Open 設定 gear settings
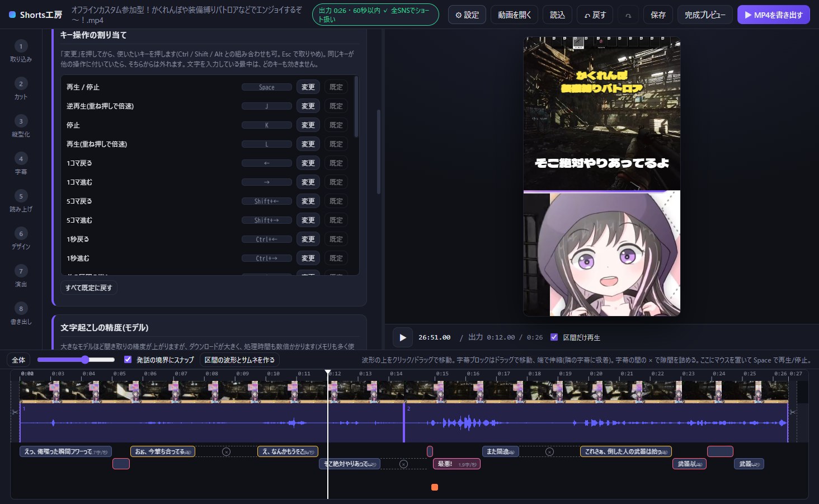The width and height of the screenshot is (819, 504). tap(467, 15)
